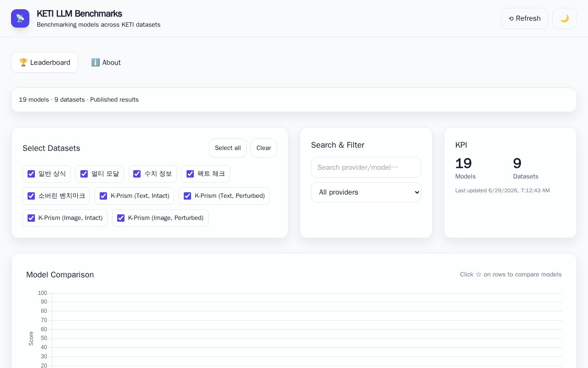Uncheck K-Prism (Text, Perturbed) dataset
This screenshot has height=368, width=588.
[187, 196]
